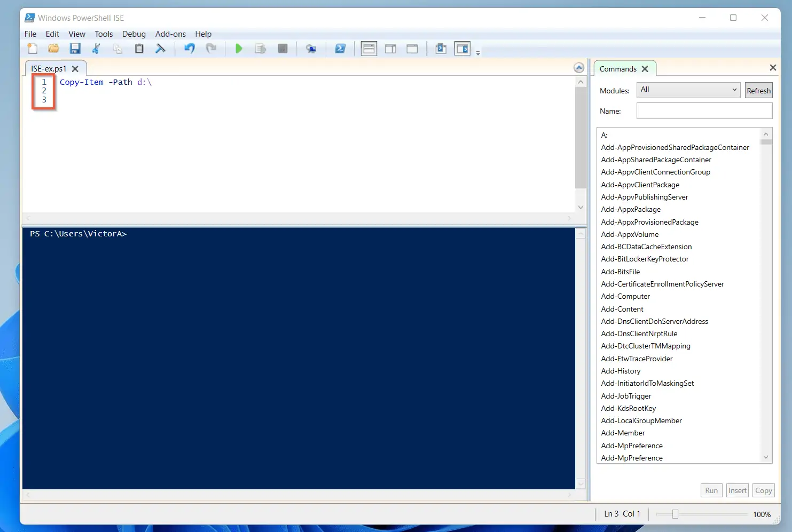792x532 pixels.
Task: Select Add-Computer command
Action: point(625,296)
